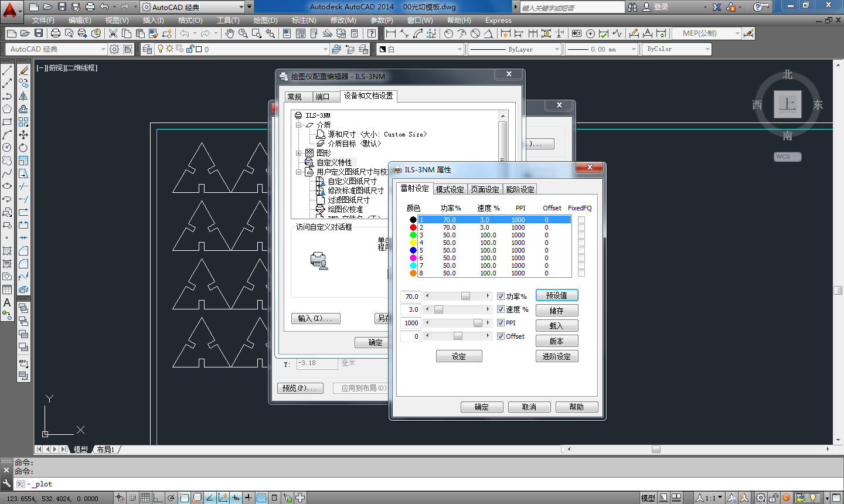Click the Insert Table tool icon
Image resolution: width=844 pixels, height=504 pixels.
(x=7, y=290)
